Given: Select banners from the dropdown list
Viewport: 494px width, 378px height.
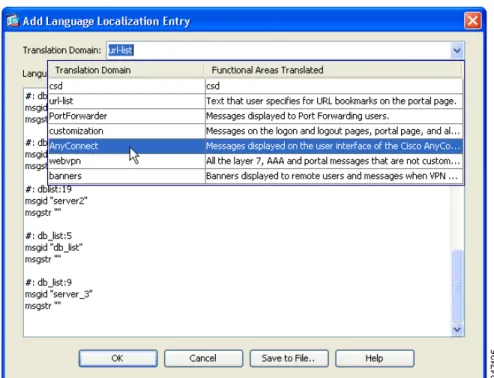Looking at the screenshot, I should click(256, 176).
